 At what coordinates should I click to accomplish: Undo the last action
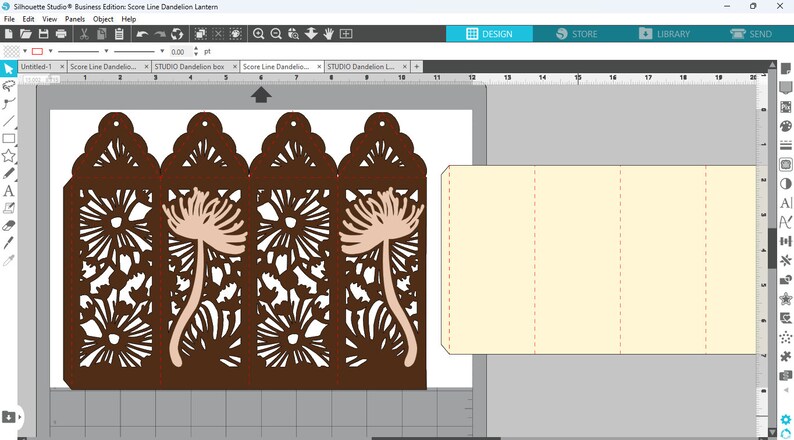click(x=142, y=34)
